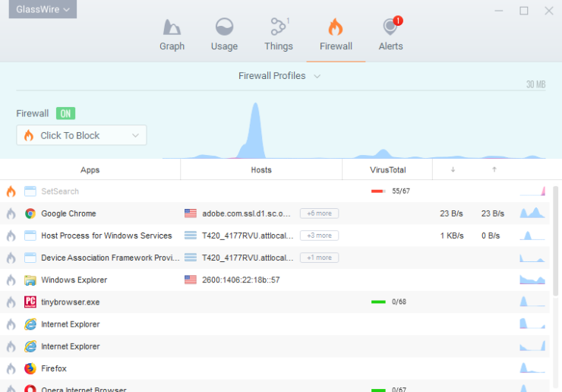Click Host Process 1 KB/s download value
This screenshot has width=562, height=392.
point(452,236)
